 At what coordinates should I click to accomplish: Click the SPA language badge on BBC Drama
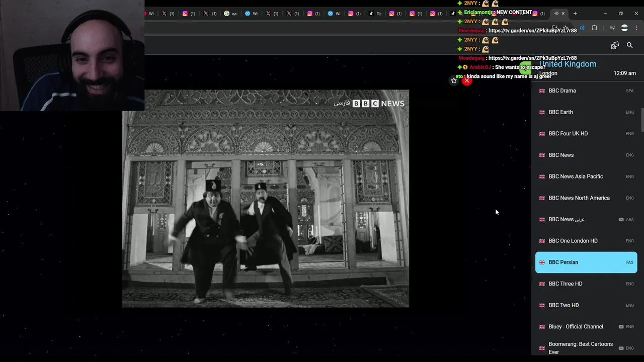tap(629, 91)
